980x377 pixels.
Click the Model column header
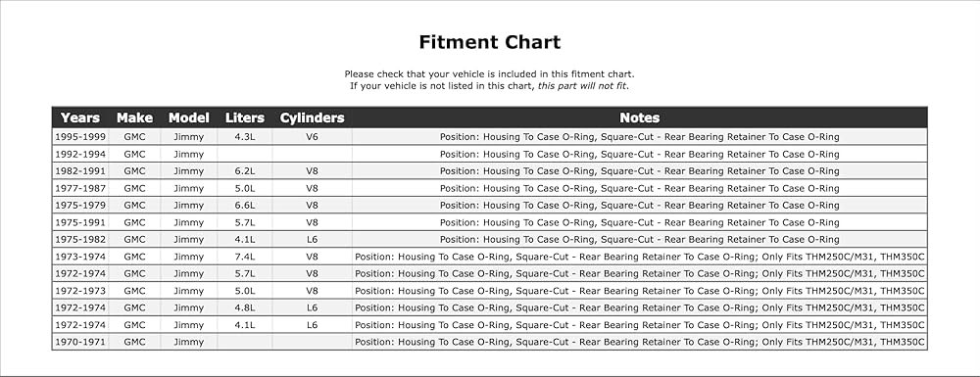pos(189,118)
